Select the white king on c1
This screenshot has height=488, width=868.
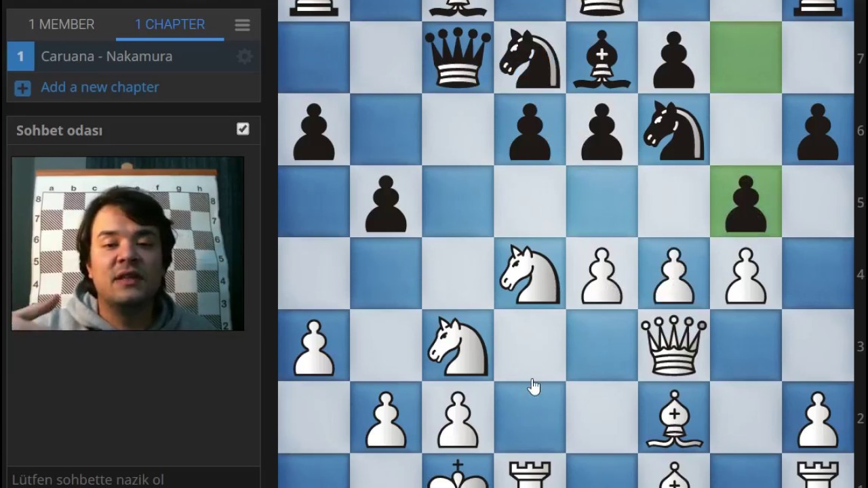click(458, 473)
